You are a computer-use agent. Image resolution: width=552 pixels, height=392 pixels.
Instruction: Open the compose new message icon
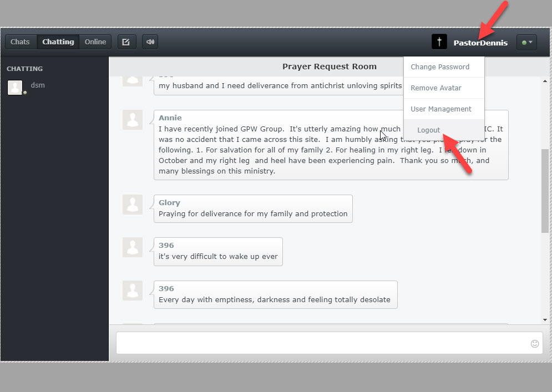tap(126, 42)
